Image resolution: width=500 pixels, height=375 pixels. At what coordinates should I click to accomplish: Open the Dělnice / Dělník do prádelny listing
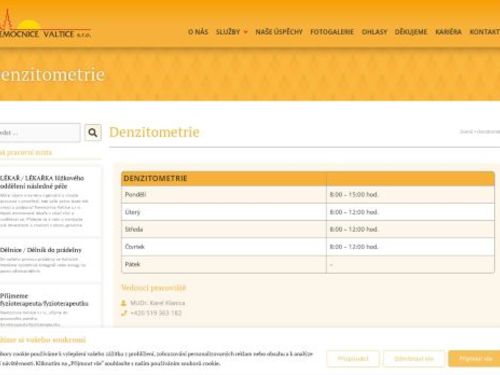click(41, 250)
